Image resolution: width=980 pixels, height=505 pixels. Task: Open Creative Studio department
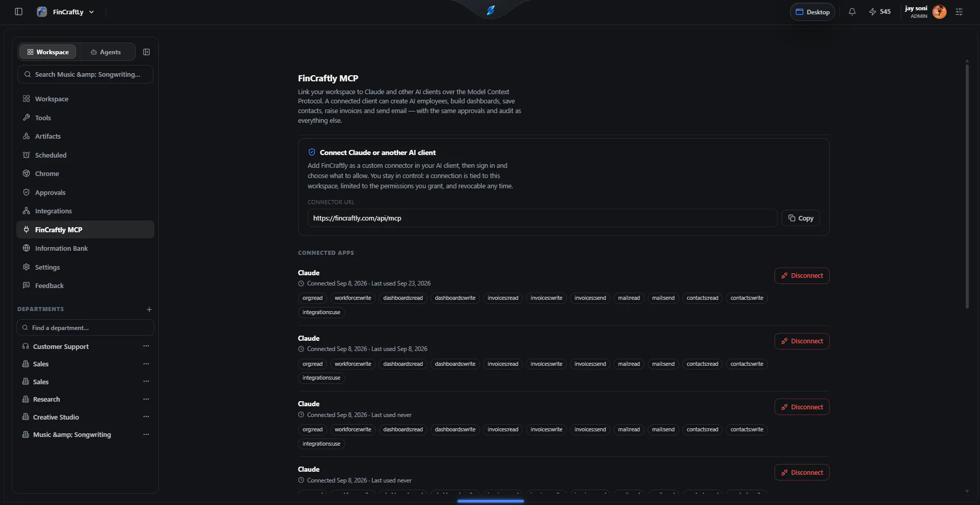tap(56, 417)
